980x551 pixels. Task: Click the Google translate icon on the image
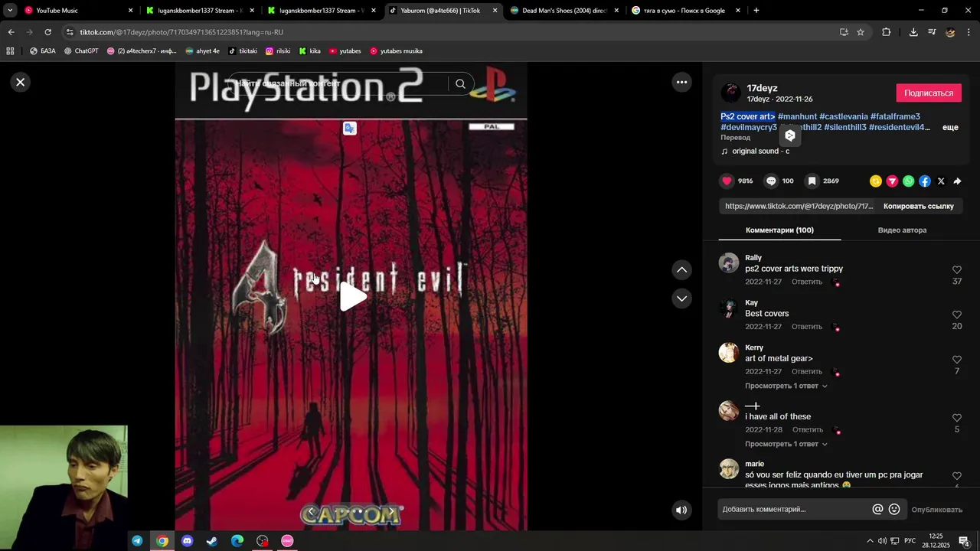350,129
